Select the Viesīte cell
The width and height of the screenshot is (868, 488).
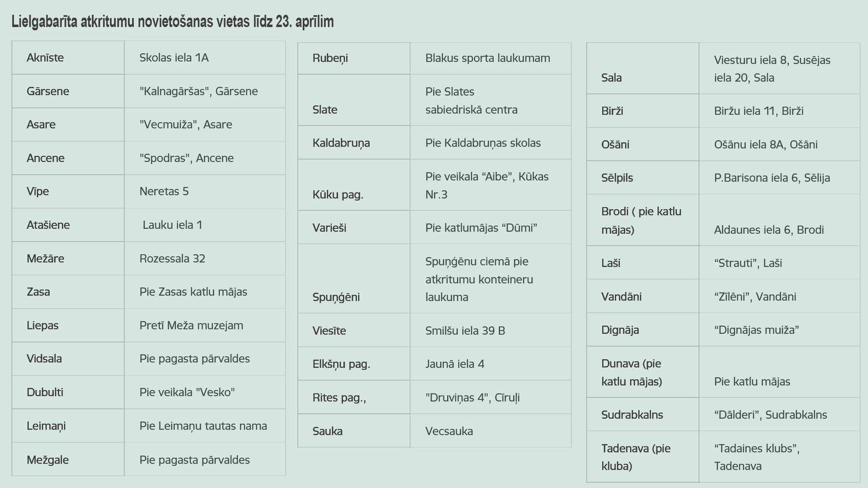pyautogui.click(x=354, y=330)
